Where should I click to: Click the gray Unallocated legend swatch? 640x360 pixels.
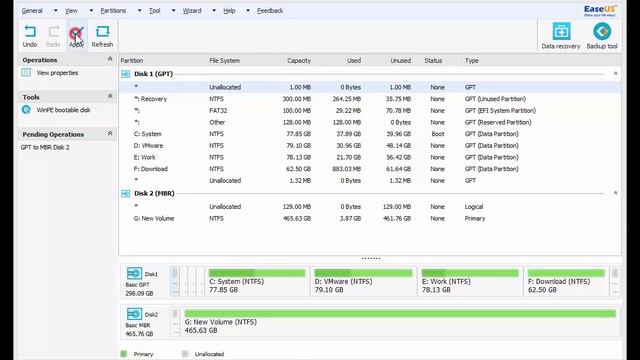point(185,354)
